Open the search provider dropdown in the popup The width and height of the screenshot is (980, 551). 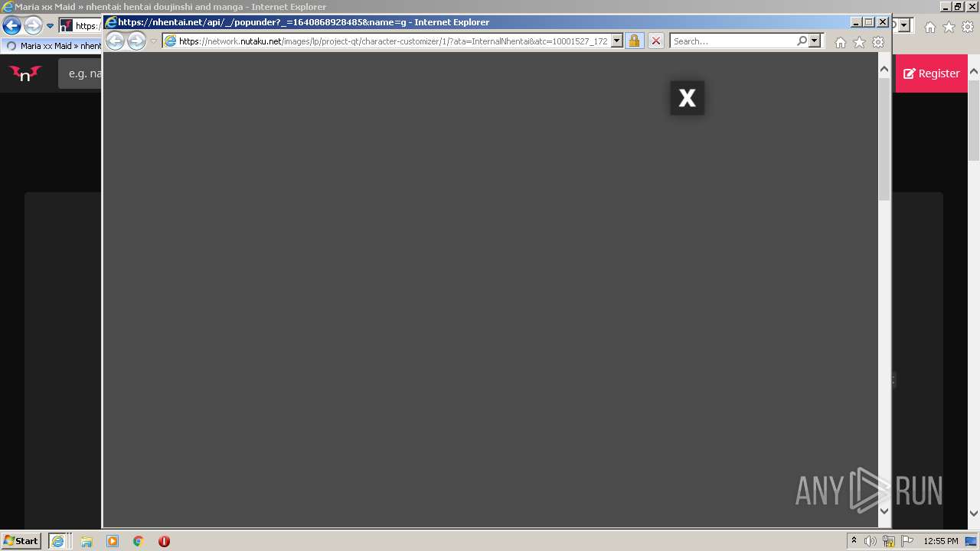[815, 41]
